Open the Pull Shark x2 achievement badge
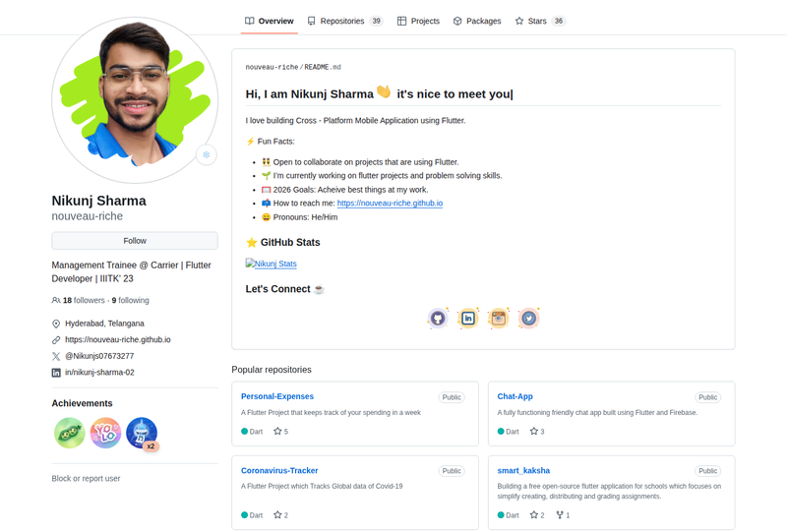The height and width of the screenshot is (532, 787). 142,433
